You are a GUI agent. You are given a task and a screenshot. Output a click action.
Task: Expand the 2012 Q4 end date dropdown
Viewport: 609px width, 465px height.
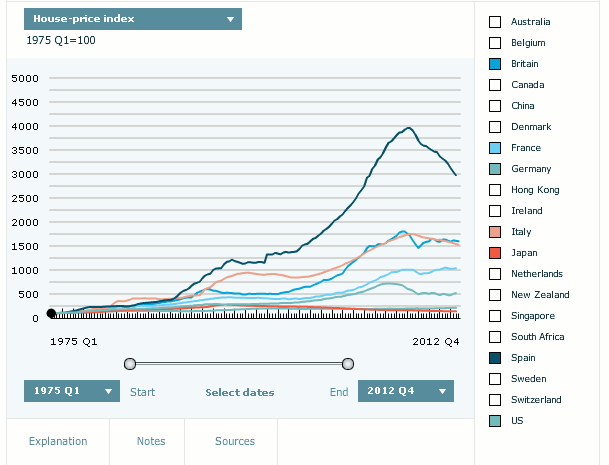click(x=405, y=391)
